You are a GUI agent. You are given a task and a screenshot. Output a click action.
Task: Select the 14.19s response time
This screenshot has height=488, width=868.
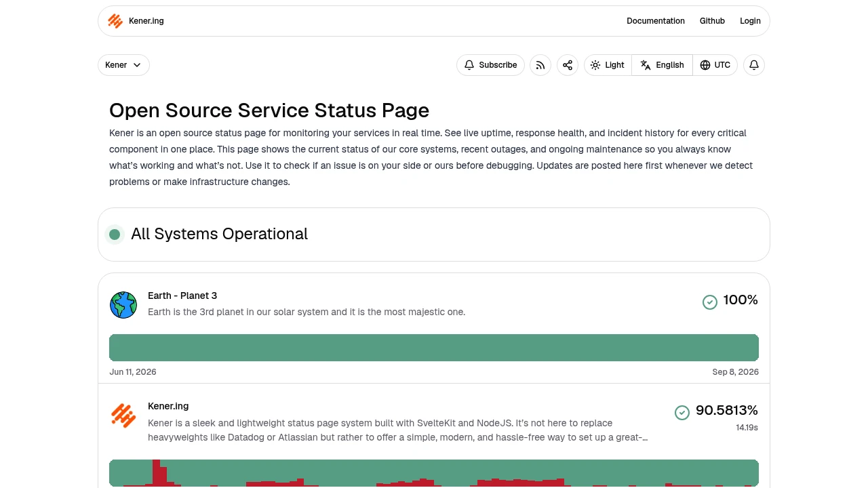click(x=747, y=428)
